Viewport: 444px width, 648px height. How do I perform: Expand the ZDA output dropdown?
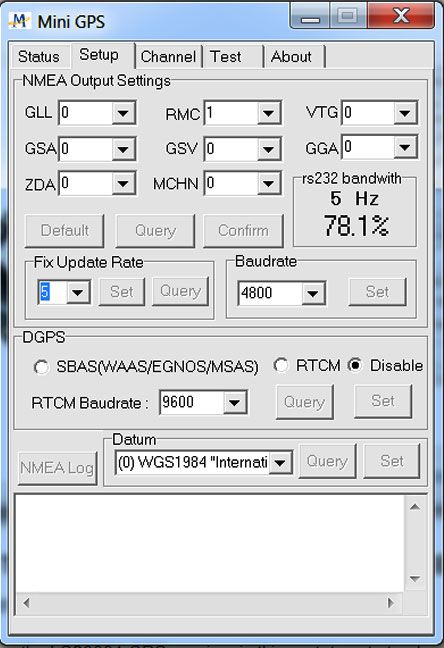[123, 183]
